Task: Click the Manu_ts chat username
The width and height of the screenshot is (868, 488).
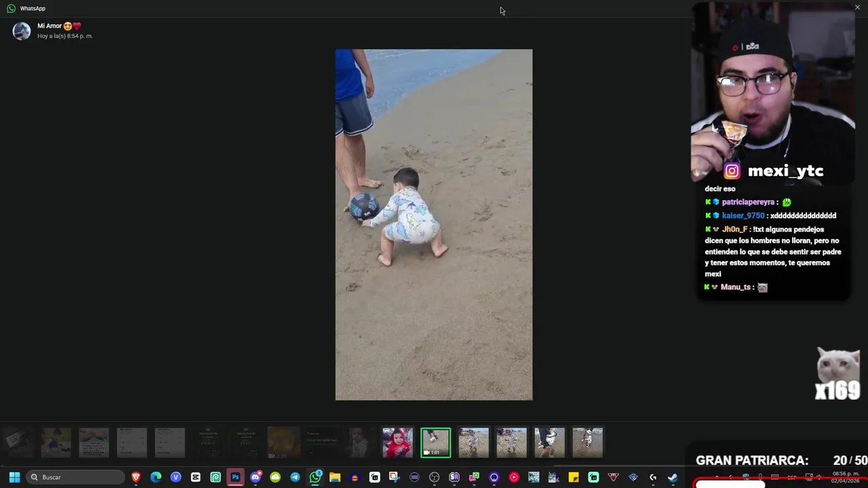Action: [736, 287]
